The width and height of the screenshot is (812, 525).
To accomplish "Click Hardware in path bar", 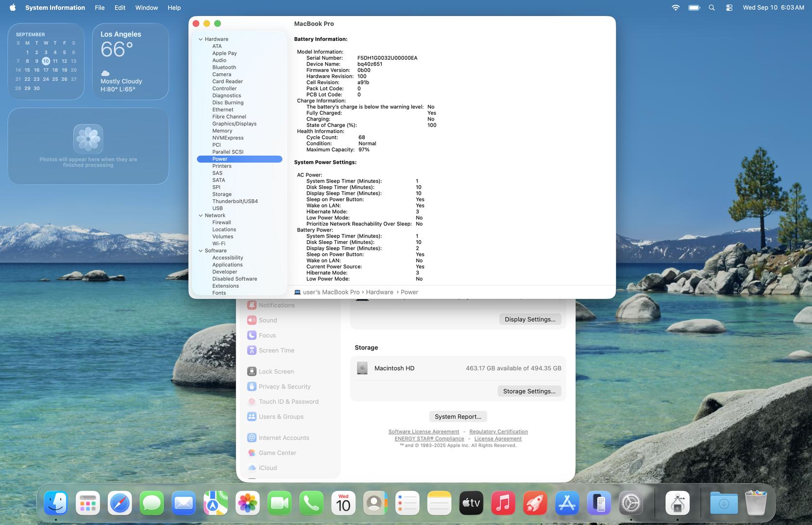I will point(380,292).
